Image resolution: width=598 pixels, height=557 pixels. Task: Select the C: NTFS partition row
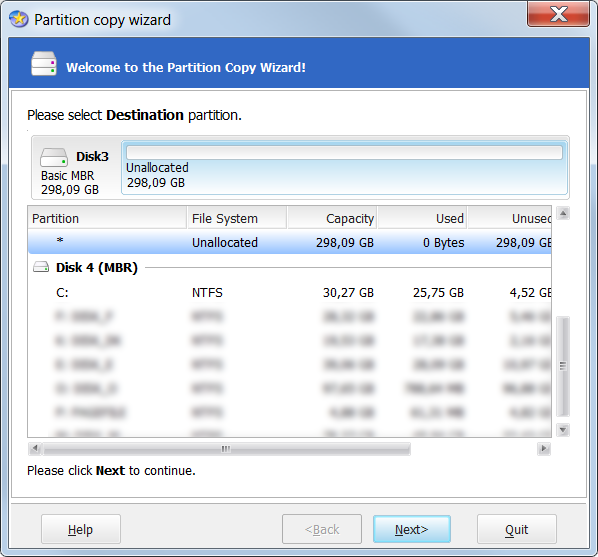click(289, 293)
